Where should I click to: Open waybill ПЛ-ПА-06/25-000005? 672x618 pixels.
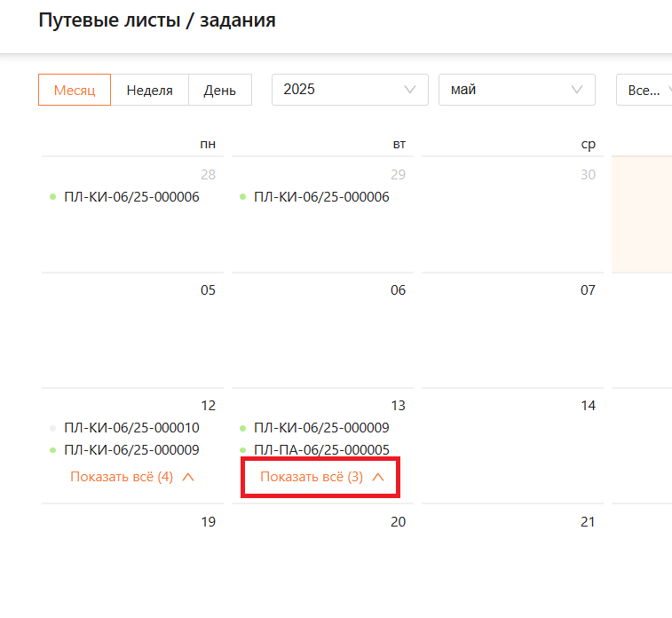[321, 449]
